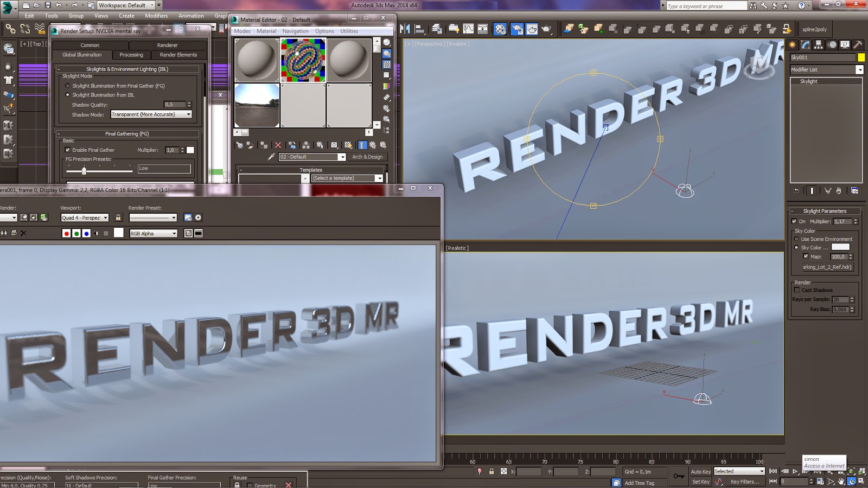
Task: Switch to the Render Elements tab
Action: (178, 55)
